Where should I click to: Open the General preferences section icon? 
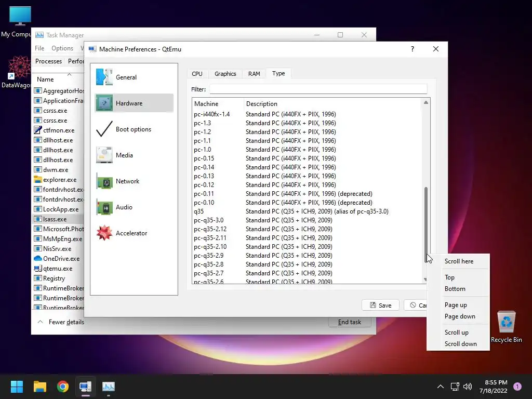click(x=104, y=77)
